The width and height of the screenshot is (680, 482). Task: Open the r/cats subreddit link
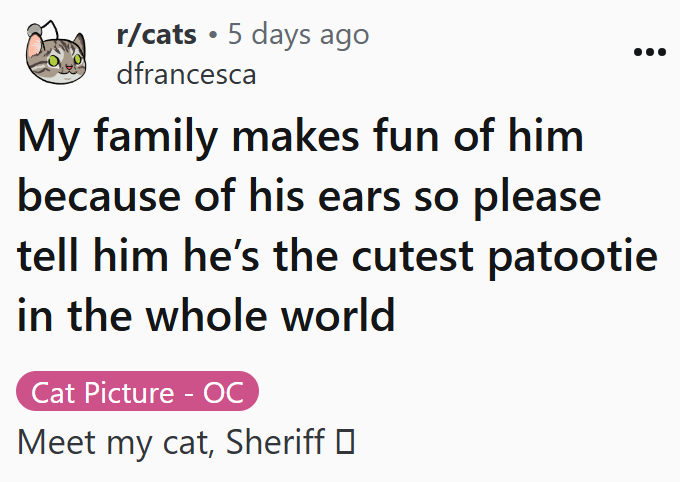point(156,35)
